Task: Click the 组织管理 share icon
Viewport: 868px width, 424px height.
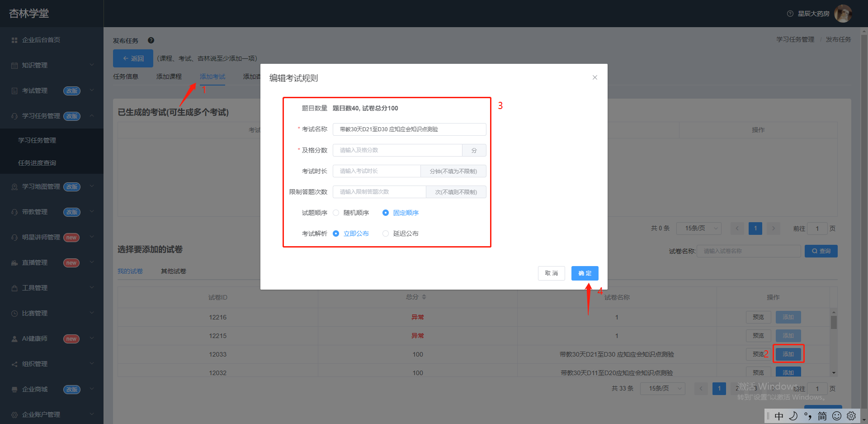Action: (14, 364)
